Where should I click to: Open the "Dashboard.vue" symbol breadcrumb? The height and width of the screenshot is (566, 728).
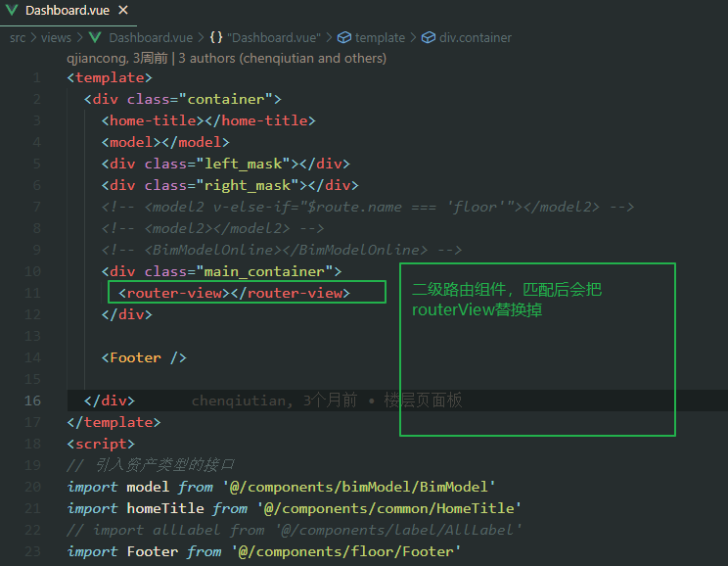pos(274,37)
